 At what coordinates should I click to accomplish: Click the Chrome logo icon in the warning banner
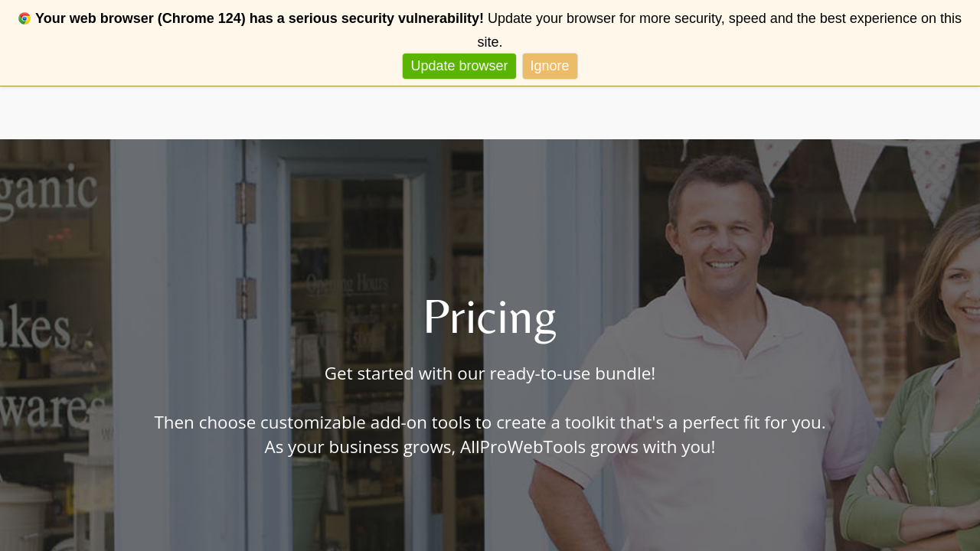pyautogui.click(x=24, y=18)
